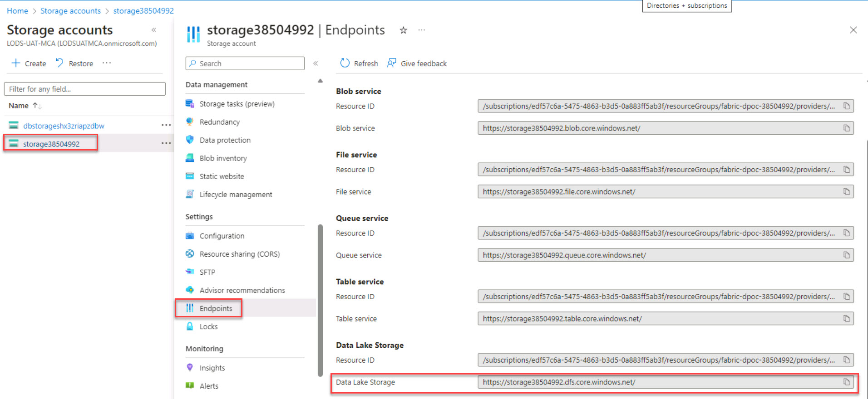Collapse the resource menu sidebar
868x399 pixels.
[x=316, y=63]
